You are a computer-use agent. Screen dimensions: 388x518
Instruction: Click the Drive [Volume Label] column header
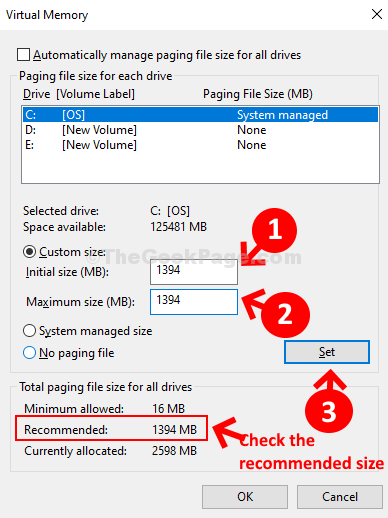coord(79,94)
